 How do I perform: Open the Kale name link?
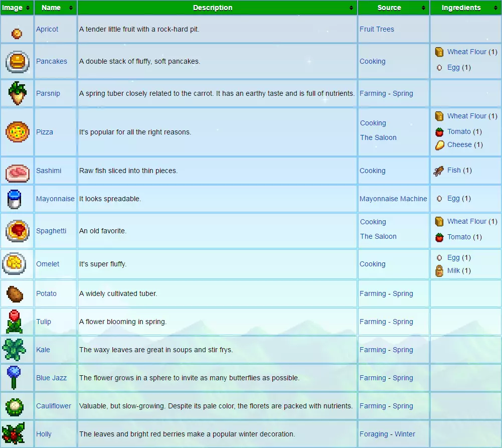click(x=43, y=350)
